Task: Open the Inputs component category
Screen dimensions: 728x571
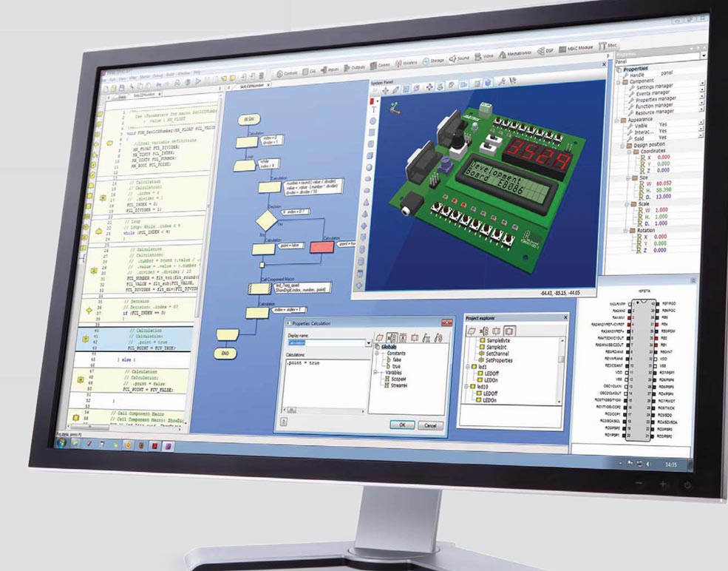Action: pos(330,70)
